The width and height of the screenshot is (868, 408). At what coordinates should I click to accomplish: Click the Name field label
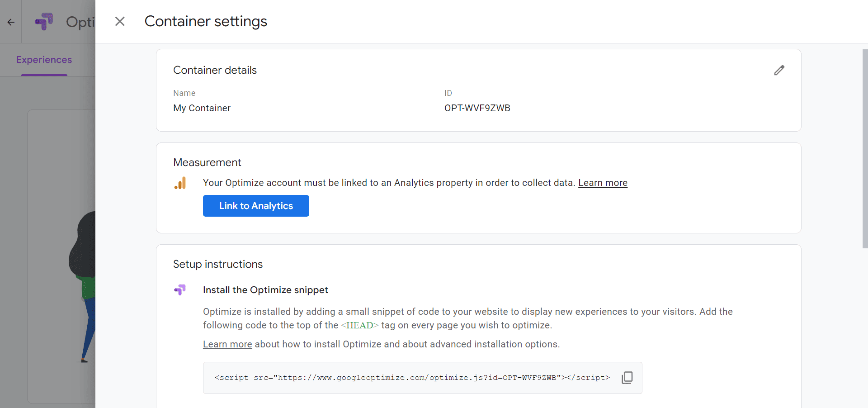[184, 93]
